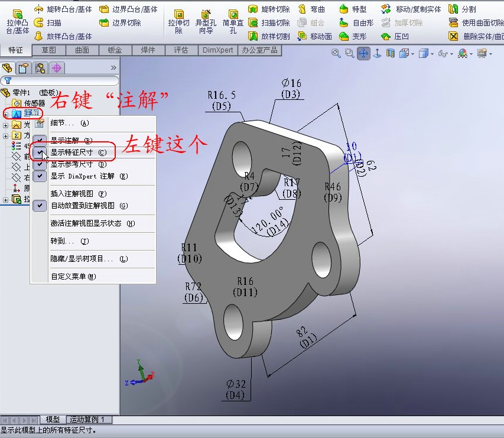
Task: Toggle 显示特征尺寸 (C) option
Action: (x=79, y=153)
